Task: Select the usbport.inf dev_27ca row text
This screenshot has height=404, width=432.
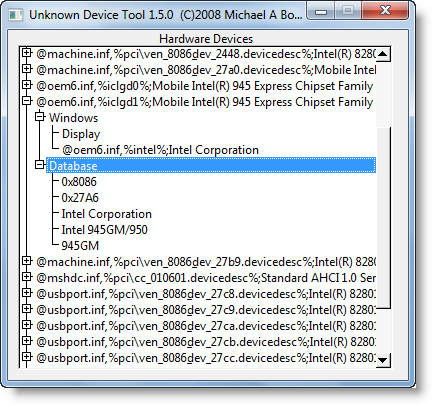Action: tap(206, 326)
